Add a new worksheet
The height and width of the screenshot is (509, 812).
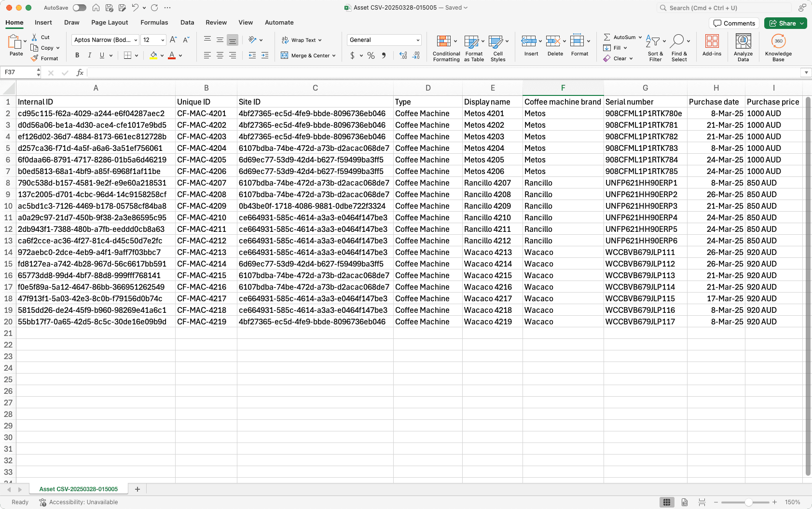click(137, 489)
